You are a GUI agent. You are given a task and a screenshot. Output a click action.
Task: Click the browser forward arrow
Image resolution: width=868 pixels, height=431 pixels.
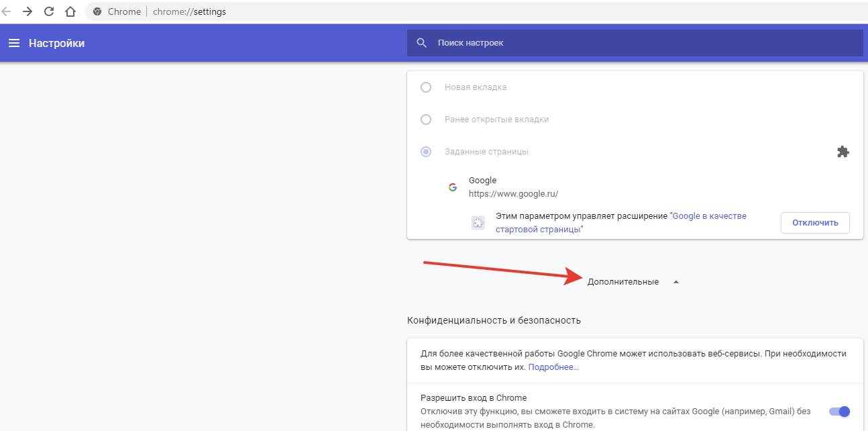(28, 11)
